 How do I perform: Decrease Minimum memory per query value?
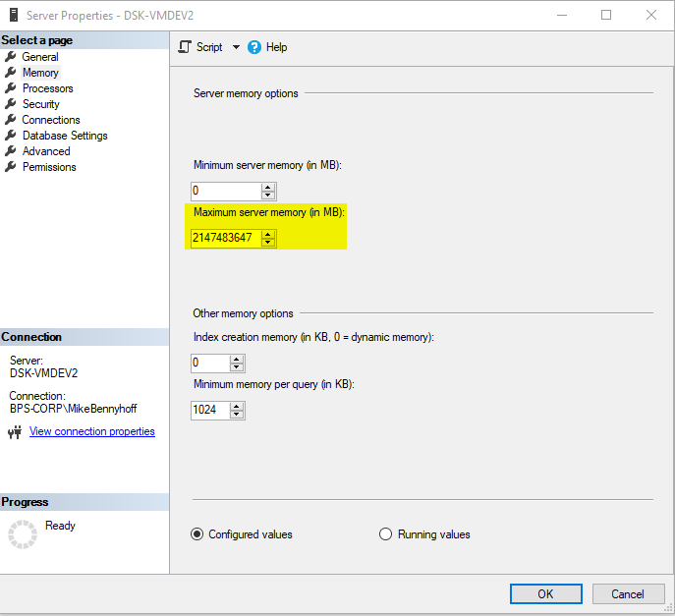[x=237, y=415]
